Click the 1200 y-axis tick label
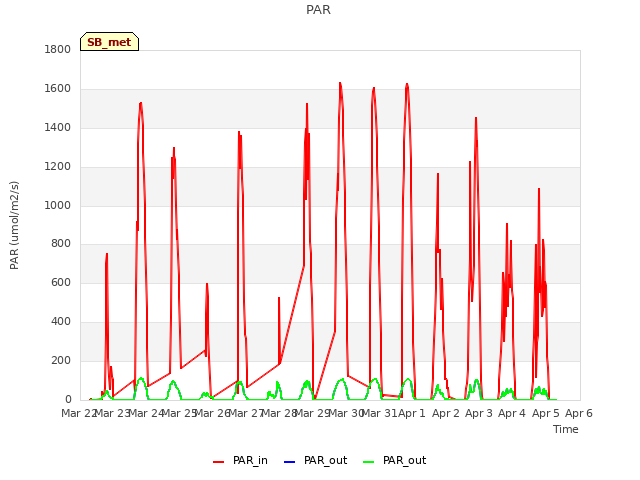Viewport: 640px width, 480px height. [58, 167]
